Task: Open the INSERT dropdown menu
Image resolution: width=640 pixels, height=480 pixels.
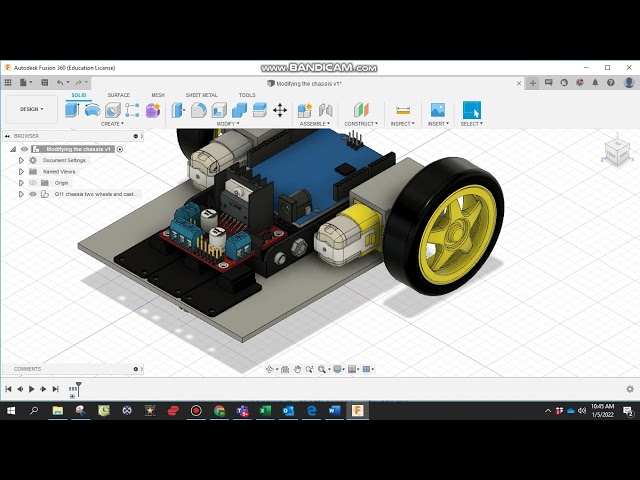Action: point(438,124)
